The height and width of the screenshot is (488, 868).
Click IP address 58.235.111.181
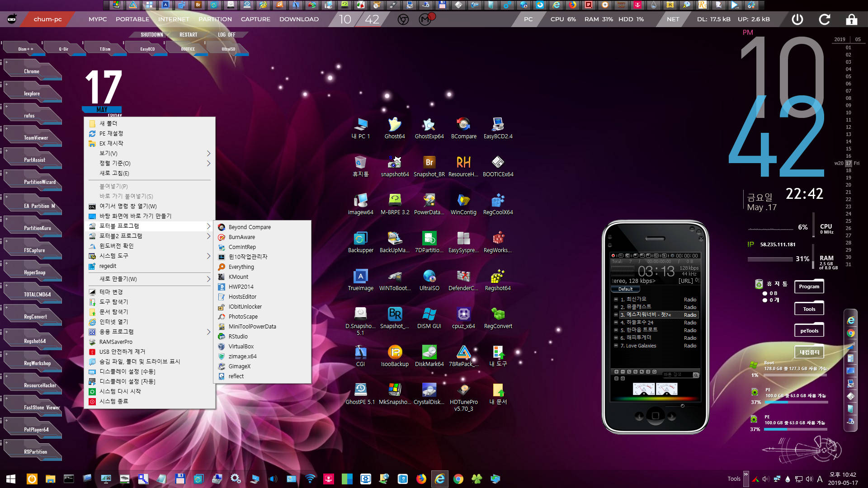click(x=778, y=244)
